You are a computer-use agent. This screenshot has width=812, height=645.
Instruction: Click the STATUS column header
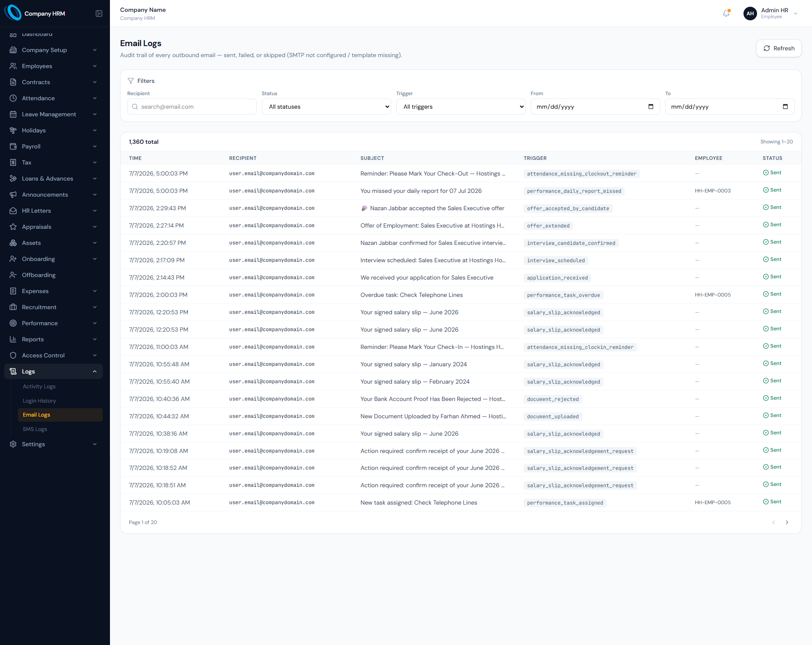click(772, 158)
